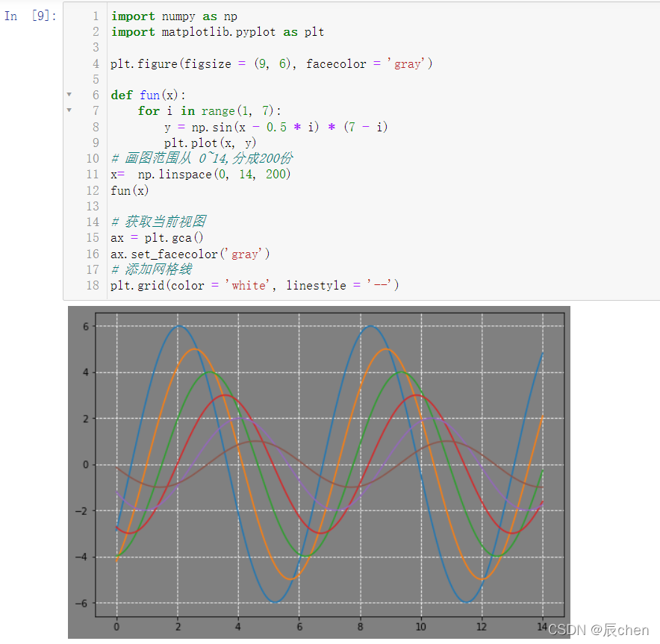Click the x-axis tick label 10
660x644 pixels.
(x=421, y=626)
